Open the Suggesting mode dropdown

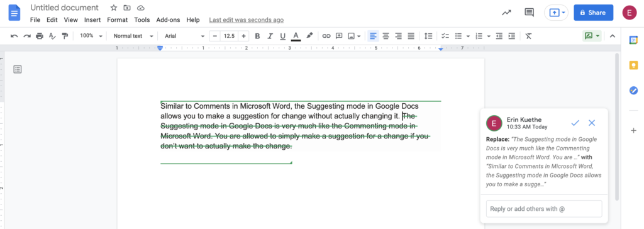(592, 36)
